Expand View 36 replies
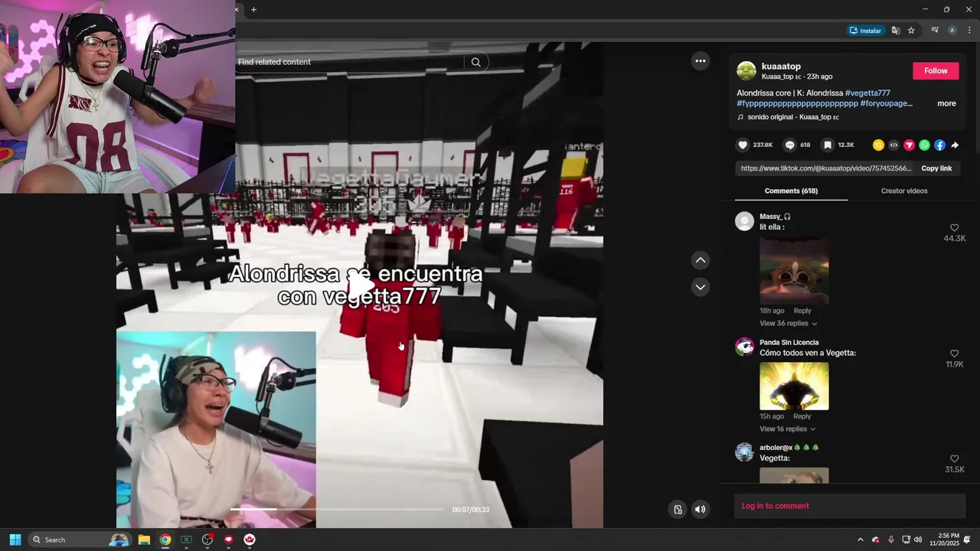The height and width of the screenshot is (551, 980). pyautogui.click(x=788, y=324)
